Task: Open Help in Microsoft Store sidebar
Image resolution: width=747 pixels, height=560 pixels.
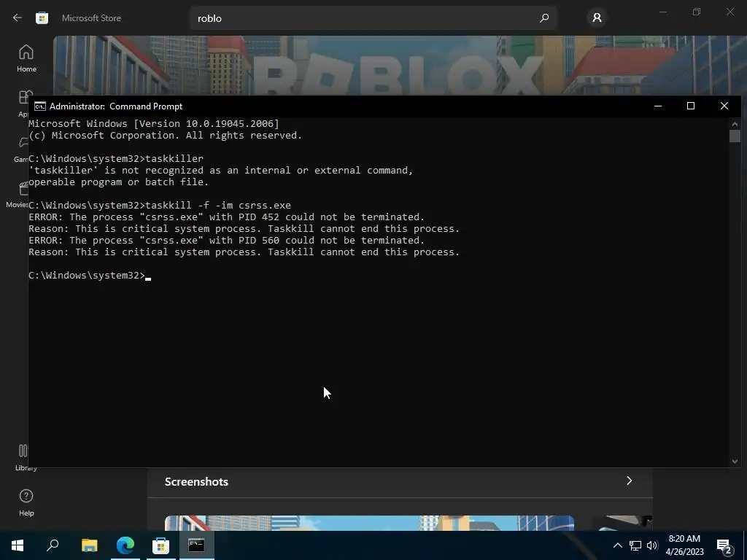Action: pyautogui.click(x=26, y=503)
